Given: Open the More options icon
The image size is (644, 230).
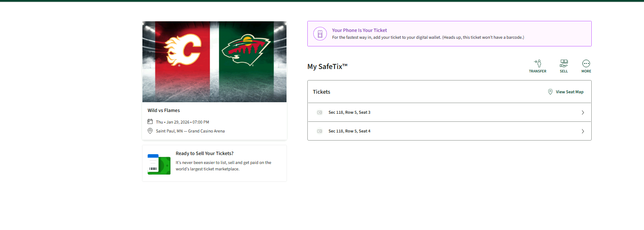Looking at the screenshot, I should (586, 63).
